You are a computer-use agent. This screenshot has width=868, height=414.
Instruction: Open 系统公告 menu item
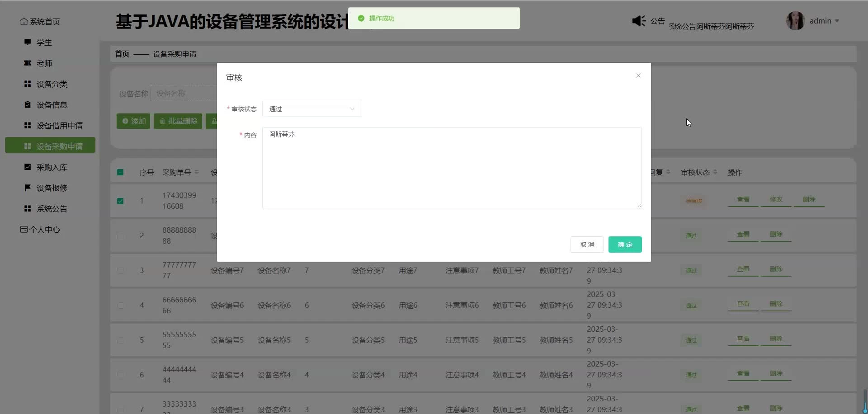pos(52,209)
